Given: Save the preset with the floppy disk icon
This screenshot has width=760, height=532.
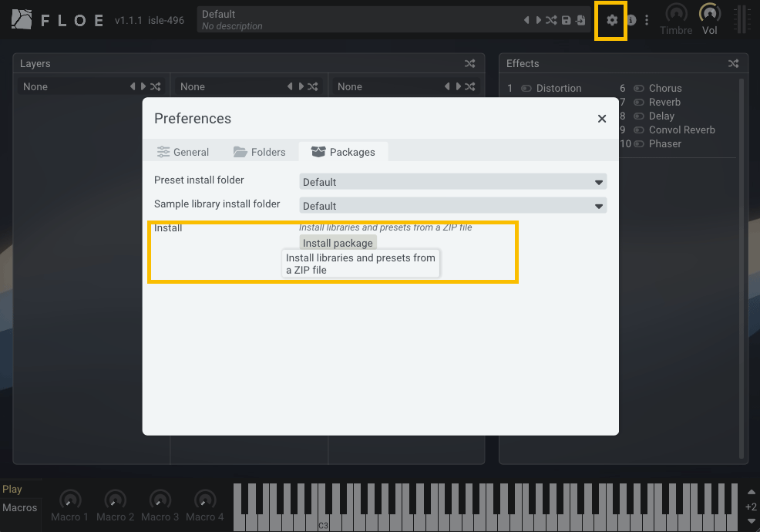Looking at the screenshot, I should click(x=567, y=20).
